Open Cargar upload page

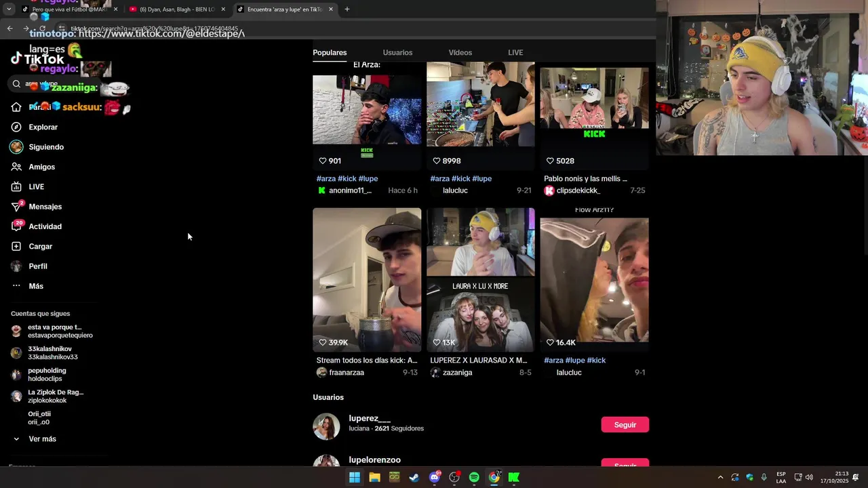[x=31, y=246]
